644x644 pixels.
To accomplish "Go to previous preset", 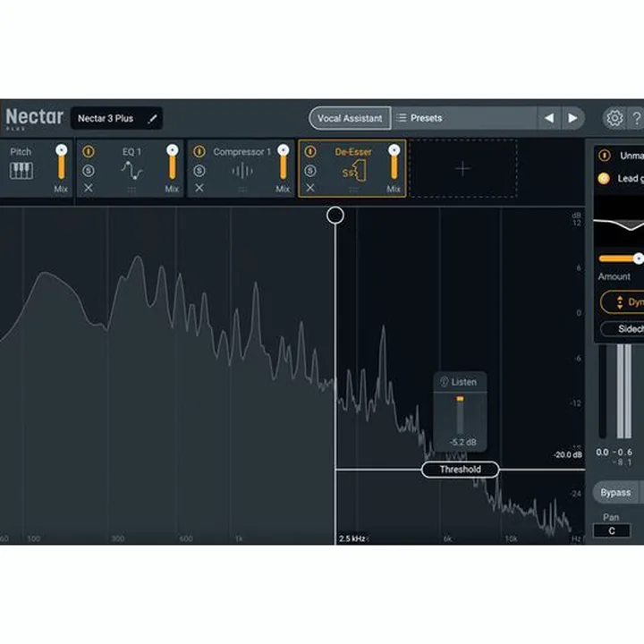I will 549,118.
